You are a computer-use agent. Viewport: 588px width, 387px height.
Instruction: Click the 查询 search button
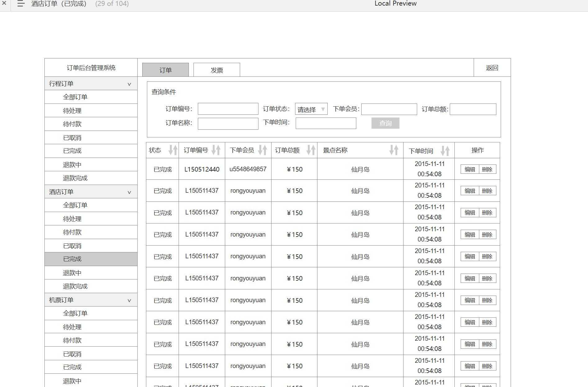(385, 123)
